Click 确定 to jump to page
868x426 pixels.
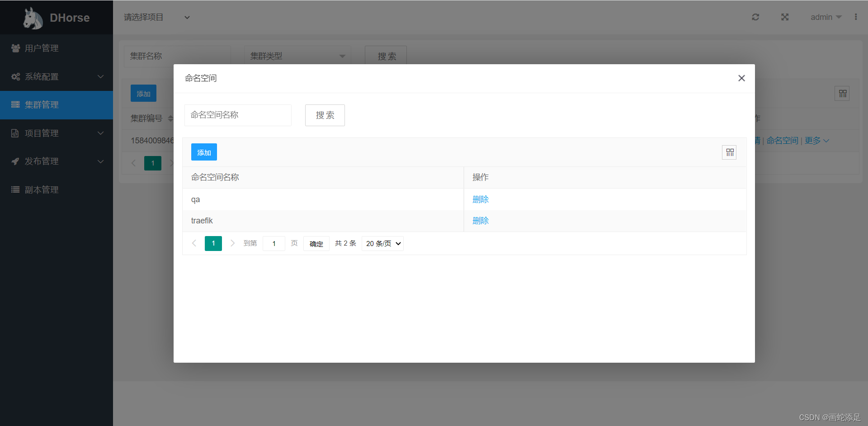[x=316, y=244]
